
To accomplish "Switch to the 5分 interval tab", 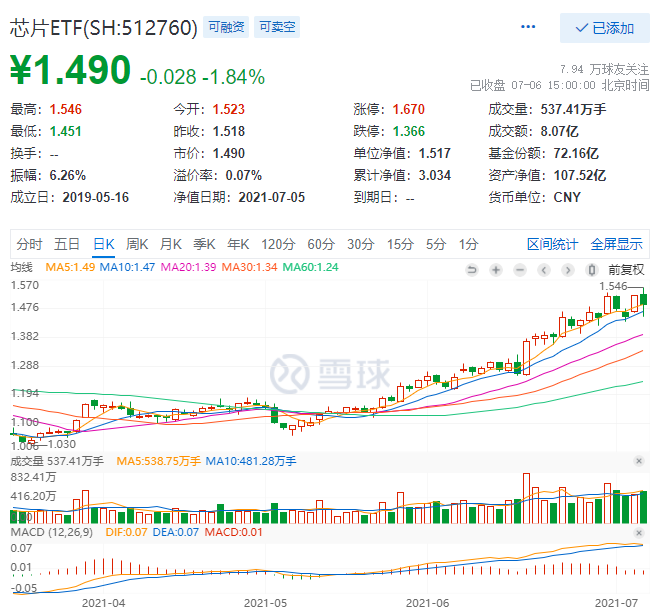I will pos(436,244).
